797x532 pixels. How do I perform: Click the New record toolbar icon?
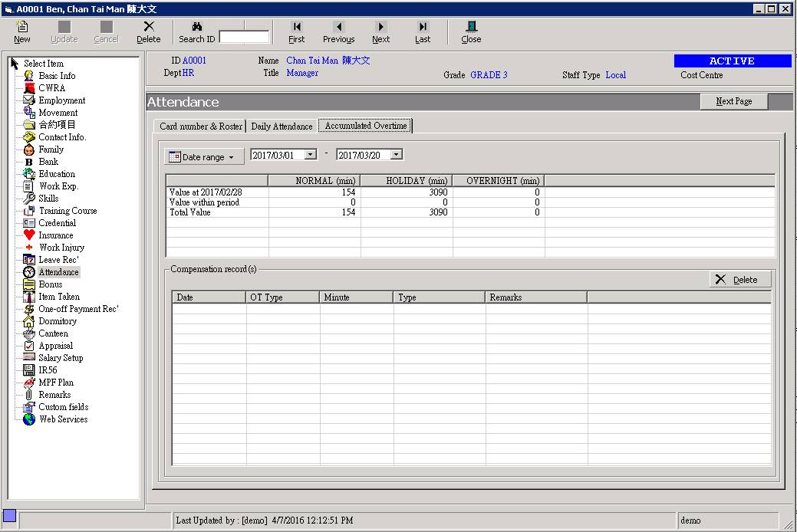[x=22, y=28]
